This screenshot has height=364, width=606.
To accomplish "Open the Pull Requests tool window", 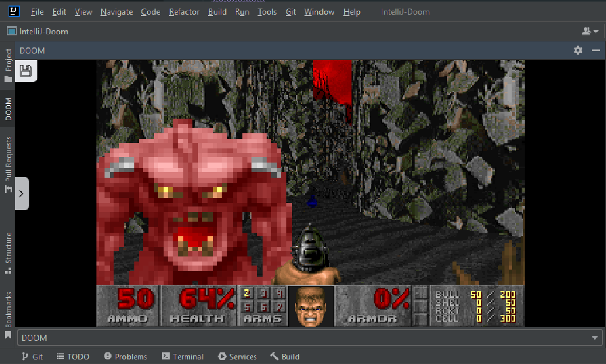I will 8,165.
